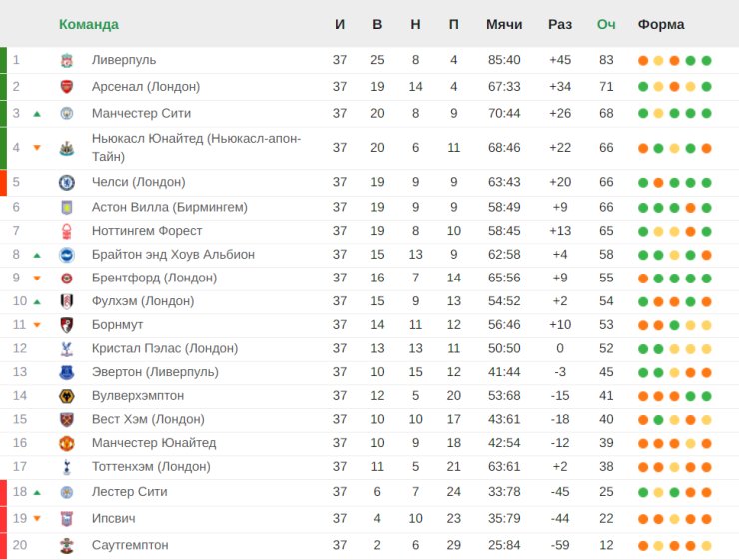Sort table by the Команда column header

88,24
